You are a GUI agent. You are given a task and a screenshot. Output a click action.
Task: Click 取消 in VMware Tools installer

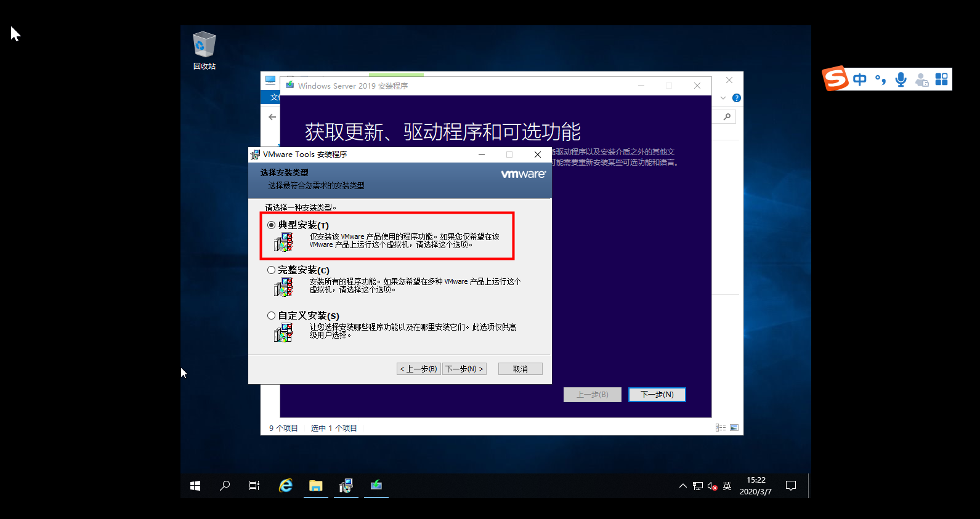(520, 369)
